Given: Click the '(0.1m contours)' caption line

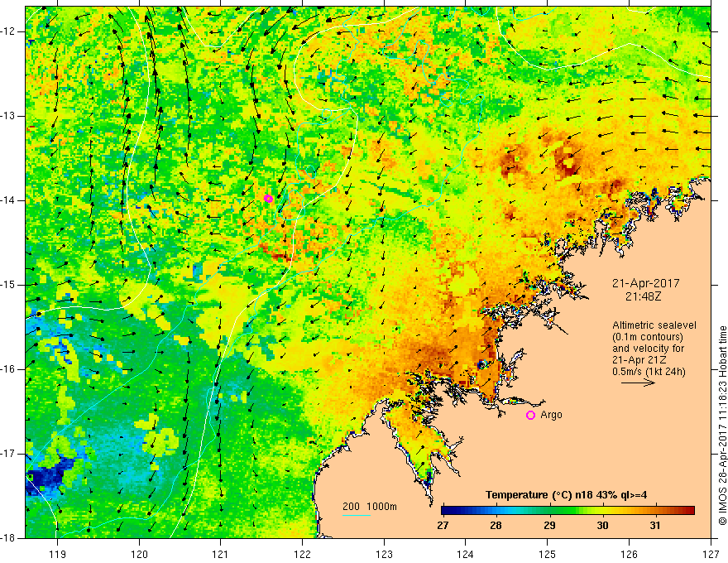Looking at the screenshot, I should 648,337.
